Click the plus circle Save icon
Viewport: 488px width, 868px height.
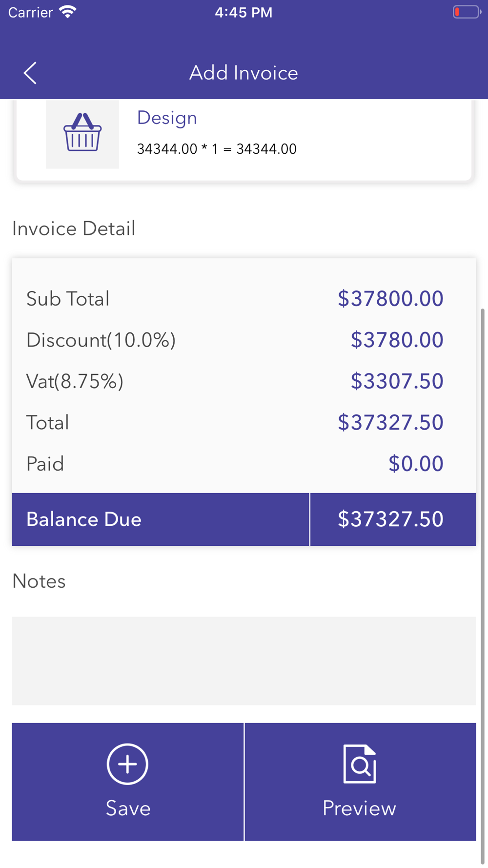point(127,764)
